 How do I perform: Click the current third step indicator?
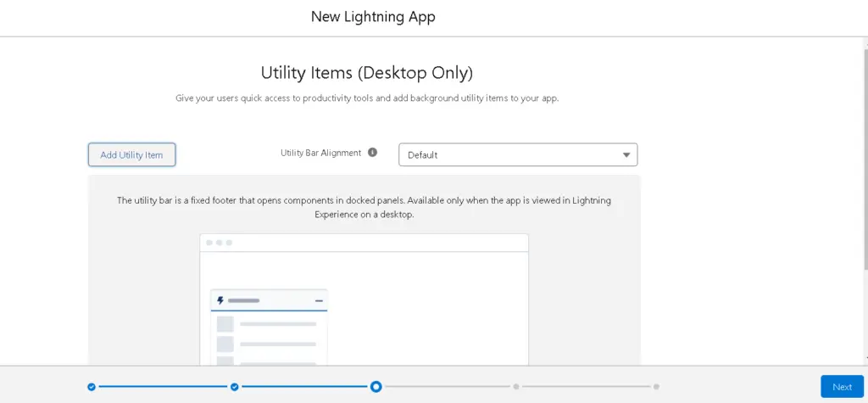tap(376, 387)
